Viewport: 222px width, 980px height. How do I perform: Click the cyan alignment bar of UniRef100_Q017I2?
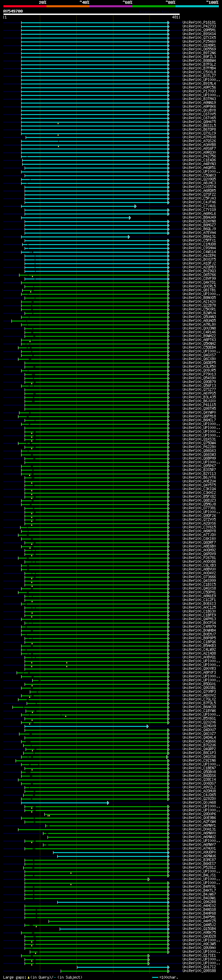click(123, 967)
